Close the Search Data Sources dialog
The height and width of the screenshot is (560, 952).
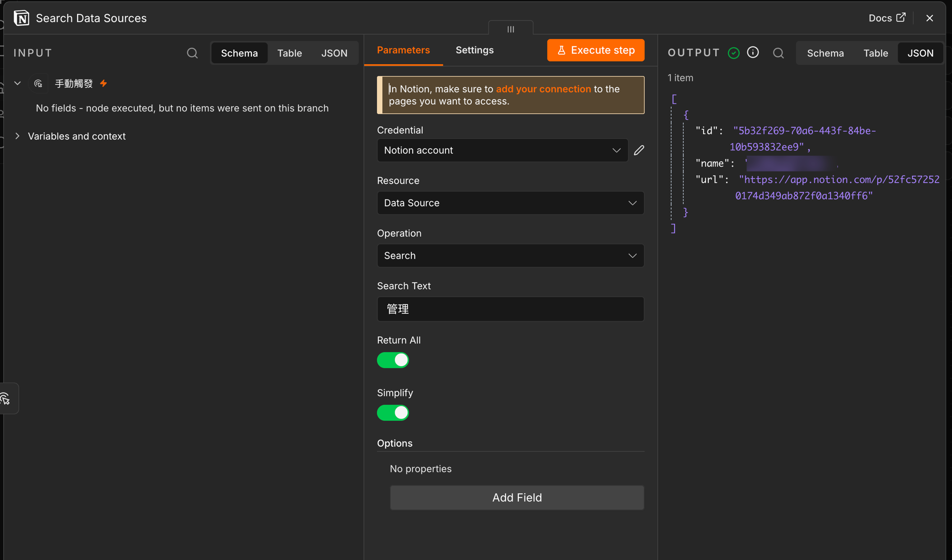930,18
